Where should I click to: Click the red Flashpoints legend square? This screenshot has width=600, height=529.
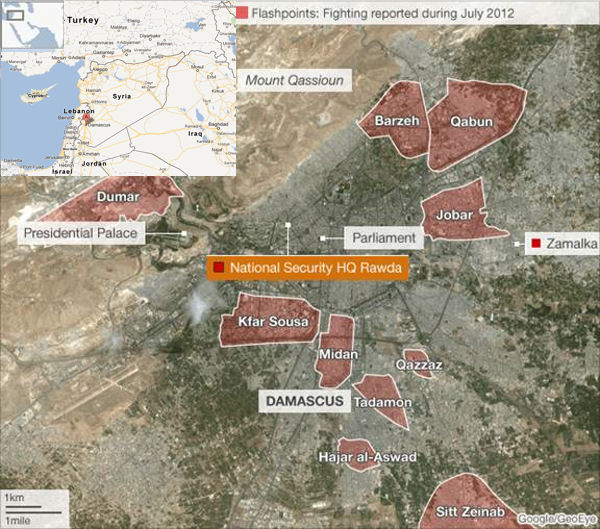(x=243, y=13)
